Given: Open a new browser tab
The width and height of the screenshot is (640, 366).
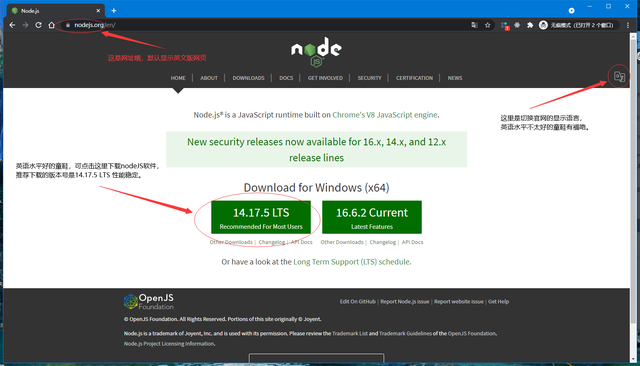Looking at the screenshot, I should [x=114, y=11].
